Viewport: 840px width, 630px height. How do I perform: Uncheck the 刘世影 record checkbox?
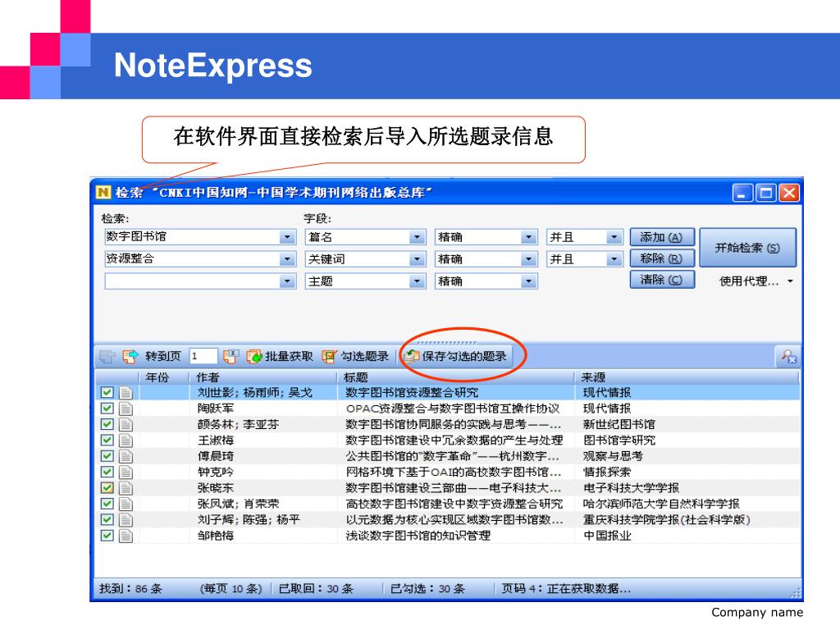(107, 392)
